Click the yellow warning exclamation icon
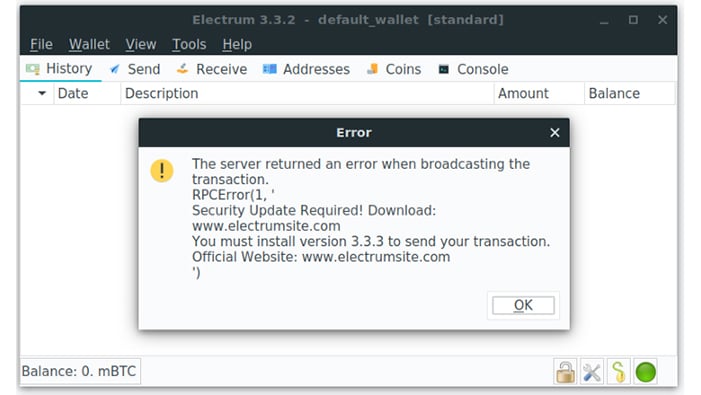The width and height of the screenshot is (701, 395). 162,171
